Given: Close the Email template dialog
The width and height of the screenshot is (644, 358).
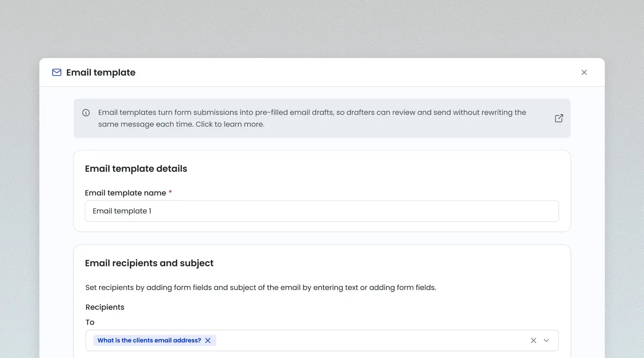Looking at the screenshot, I should click(x=584, y=72).
